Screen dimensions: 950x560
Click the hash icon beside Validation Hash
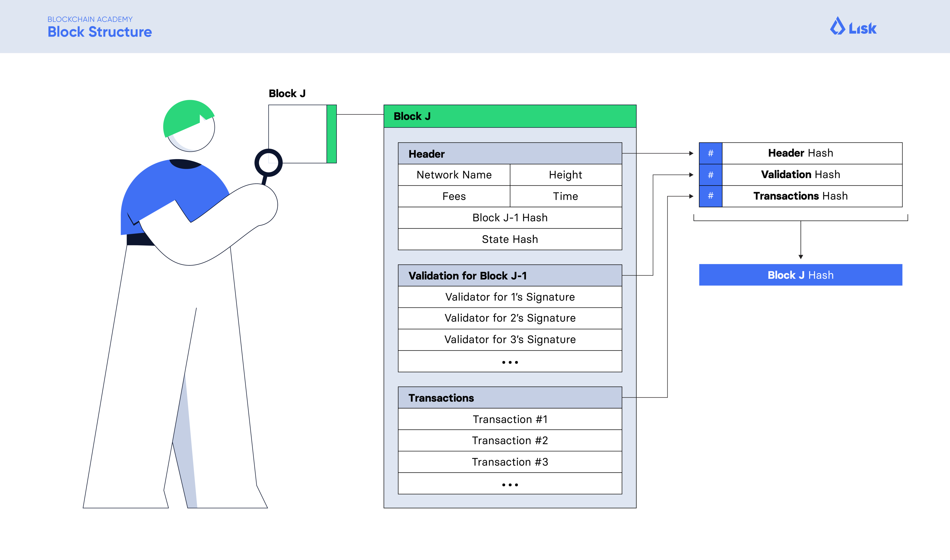[x=710, y=175]
